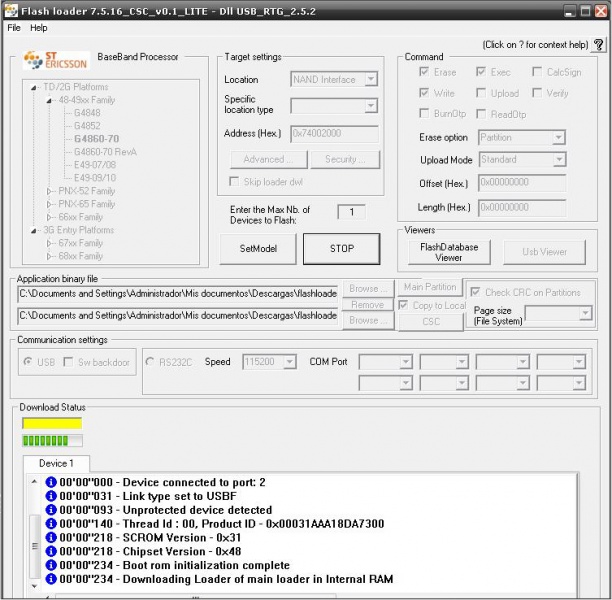The width and height of the screenshot is (612, 600).
Task: Enable the Sw backdoor checkbox
Action: [x=68, y=362]
